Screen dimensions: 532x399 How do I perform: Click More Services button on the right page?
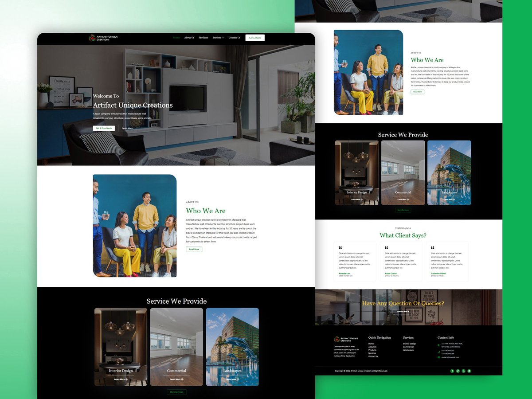click(403, 210)
